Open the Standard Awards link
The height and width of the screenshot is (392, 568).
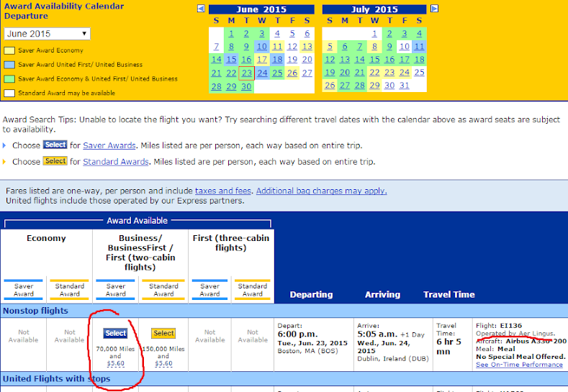(116, 162)
